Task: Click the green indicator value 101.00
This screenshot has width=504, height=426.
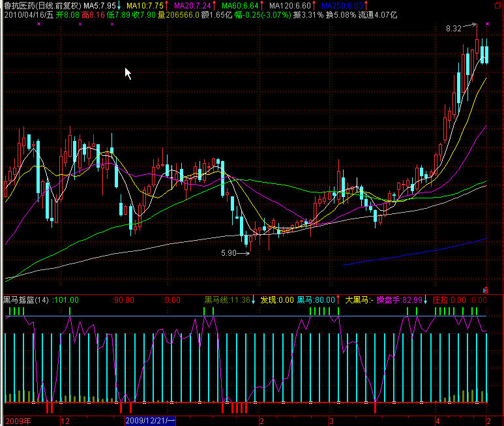Action: coord(67,300)
